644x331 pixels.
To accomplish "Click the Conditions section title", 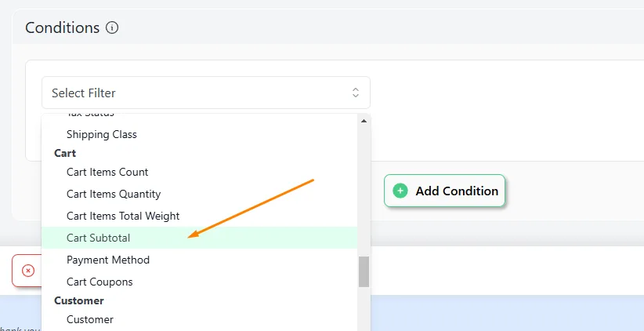I will 63,27.
